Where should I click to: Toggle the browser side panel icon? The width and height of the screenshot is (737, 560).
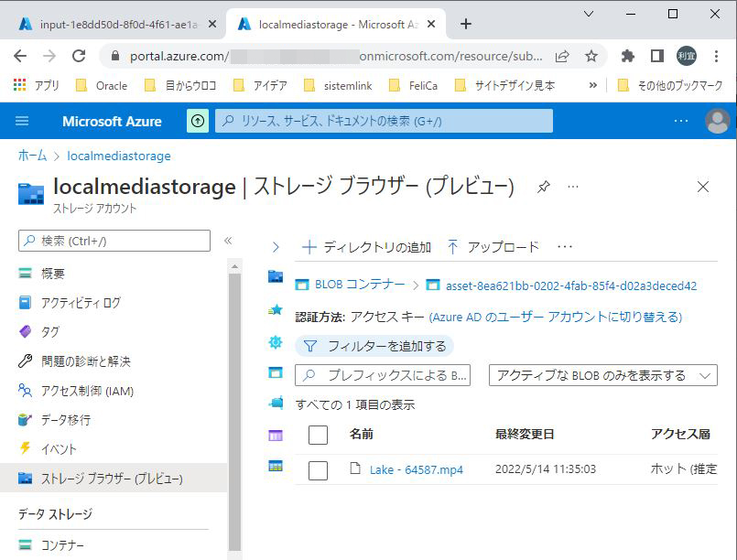click(657, 57)
